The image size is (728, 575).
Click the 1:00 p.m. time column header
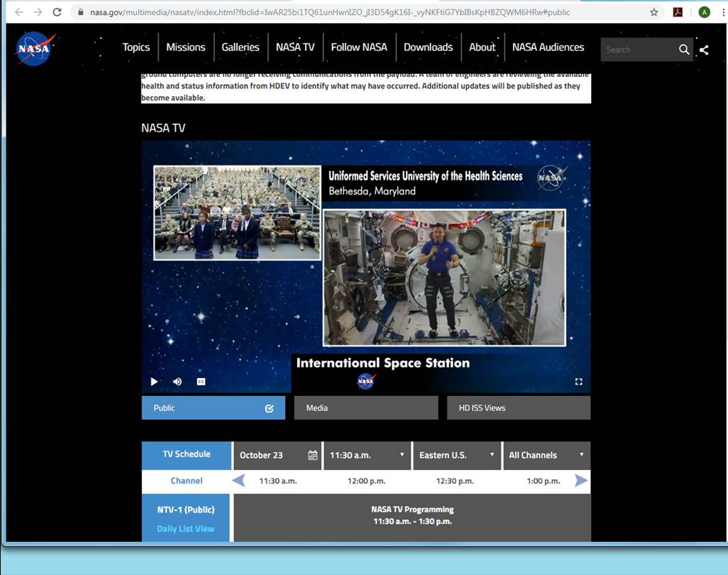[543, 481]
